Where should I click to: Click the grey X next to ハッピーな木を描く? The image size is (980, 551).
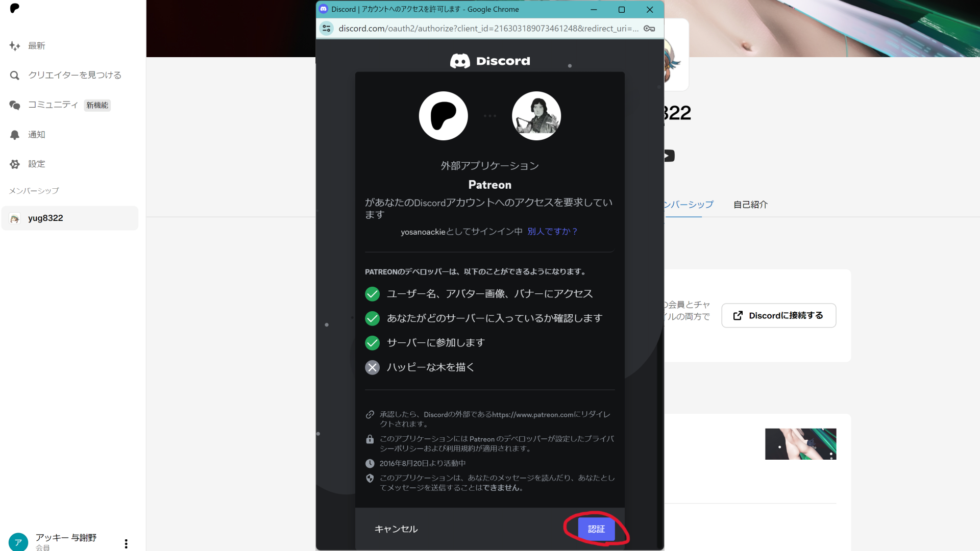[373, 367]
